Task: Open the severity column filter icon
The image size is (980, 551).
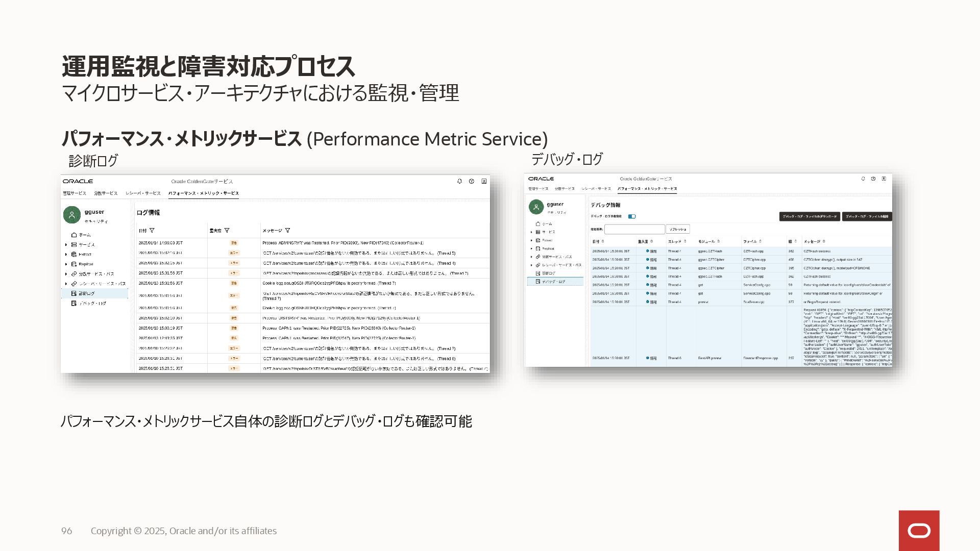Action: point(227,231)
